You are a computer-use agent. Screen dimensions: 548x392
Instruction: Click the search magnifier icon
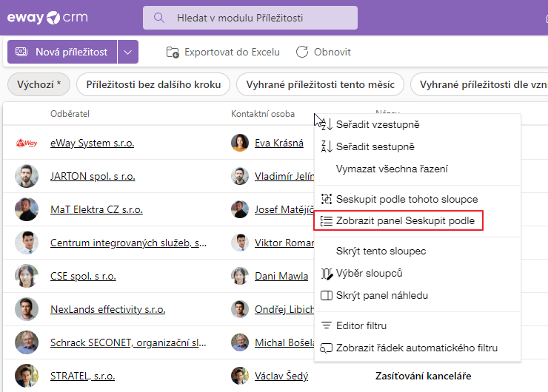[159, 18]
